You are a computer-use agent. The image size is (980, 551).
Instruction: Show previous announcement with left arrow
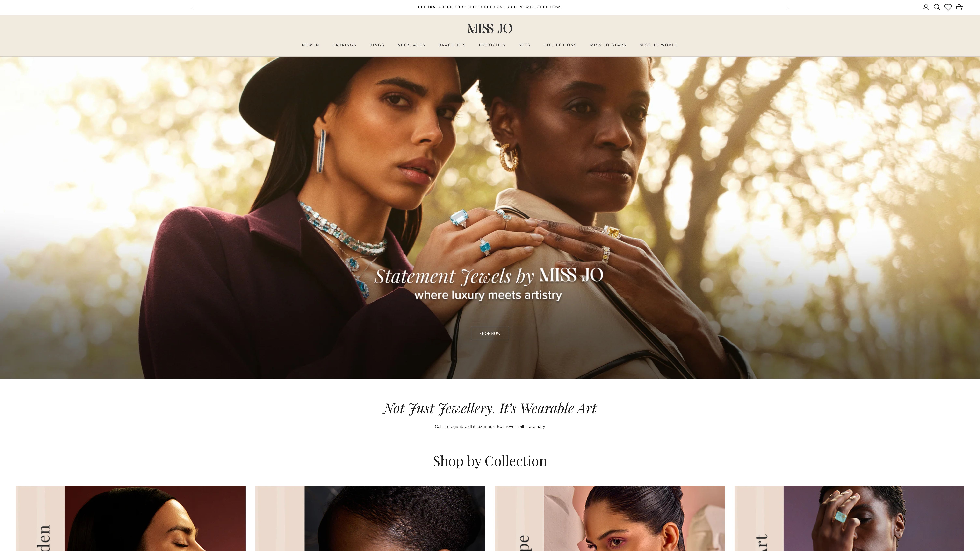(x=192, y=7)
